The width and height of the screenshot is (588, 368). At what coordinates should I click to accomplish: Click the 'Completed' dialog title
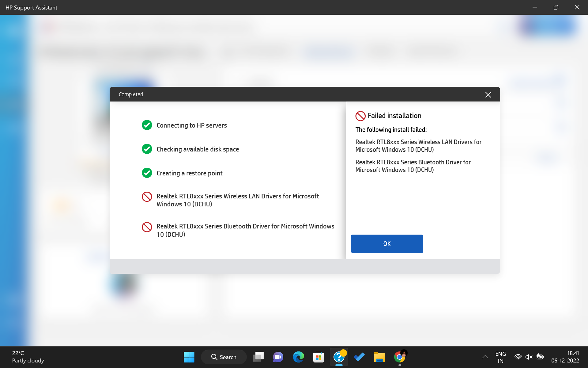[x=131, y=94]
